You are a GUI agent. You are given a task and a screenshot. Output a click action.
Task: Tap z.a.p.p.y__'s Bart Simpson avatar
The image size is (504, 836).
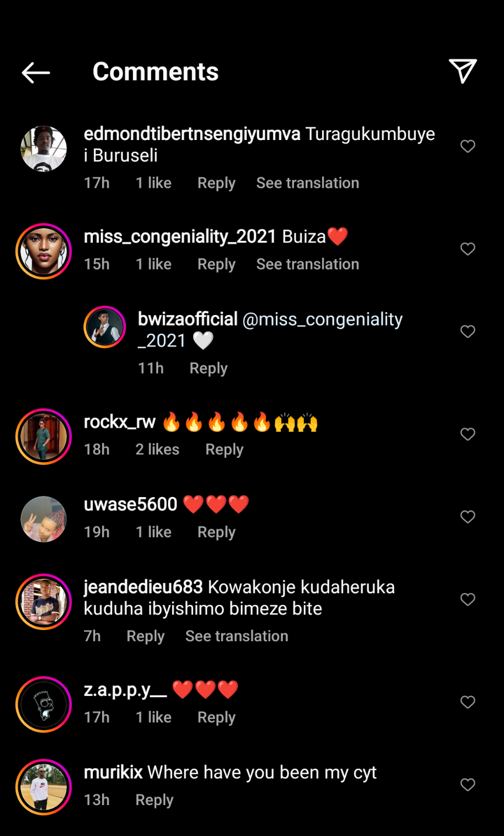[x=44, y=704]
